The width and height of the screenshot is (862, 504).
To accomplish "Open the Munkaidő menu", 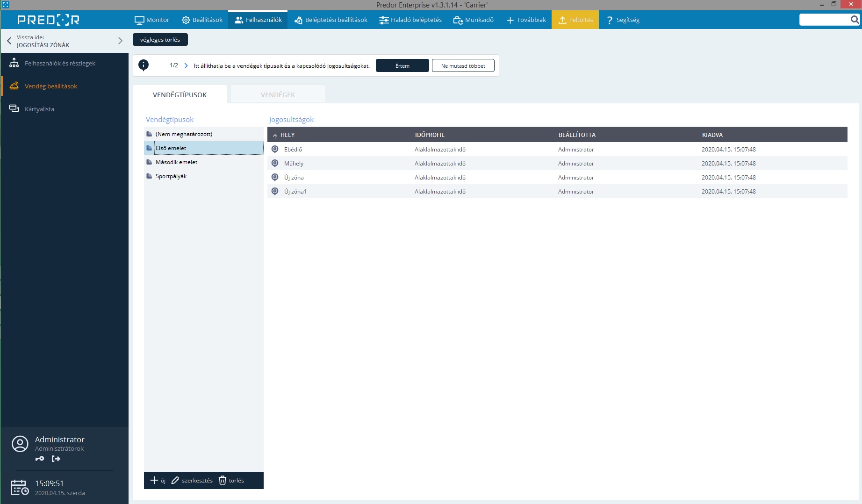I will (474, 20).
